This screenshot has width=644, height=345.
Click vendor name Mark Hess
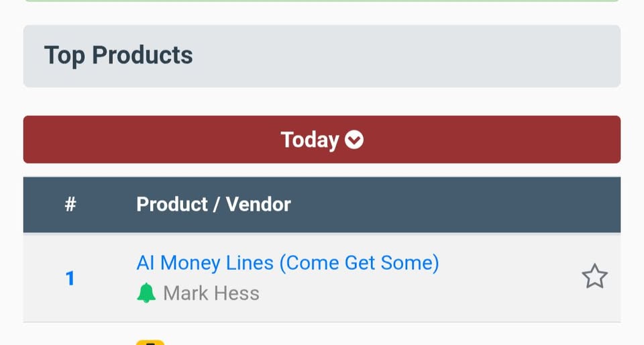coord(211,293)
